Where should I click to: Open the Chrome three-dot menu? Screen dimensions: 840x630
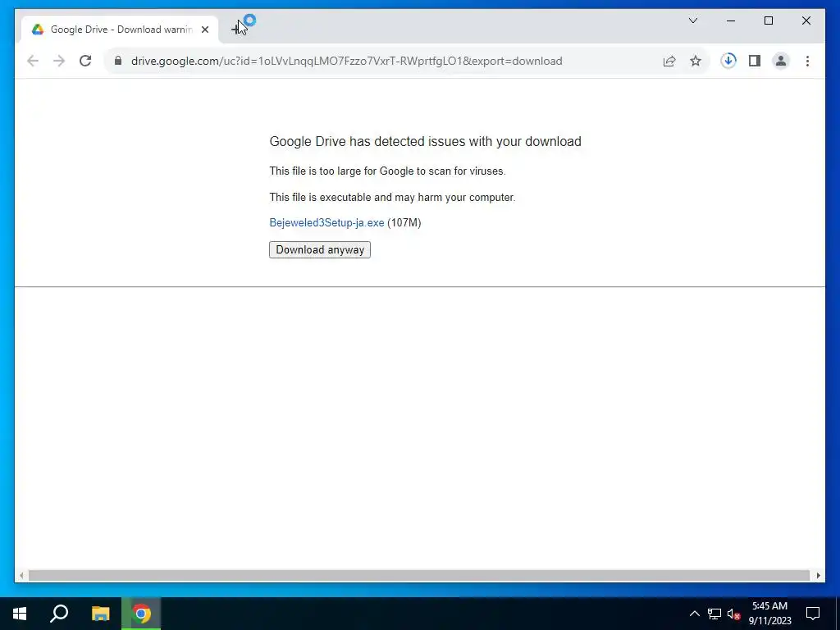[807, 61]
